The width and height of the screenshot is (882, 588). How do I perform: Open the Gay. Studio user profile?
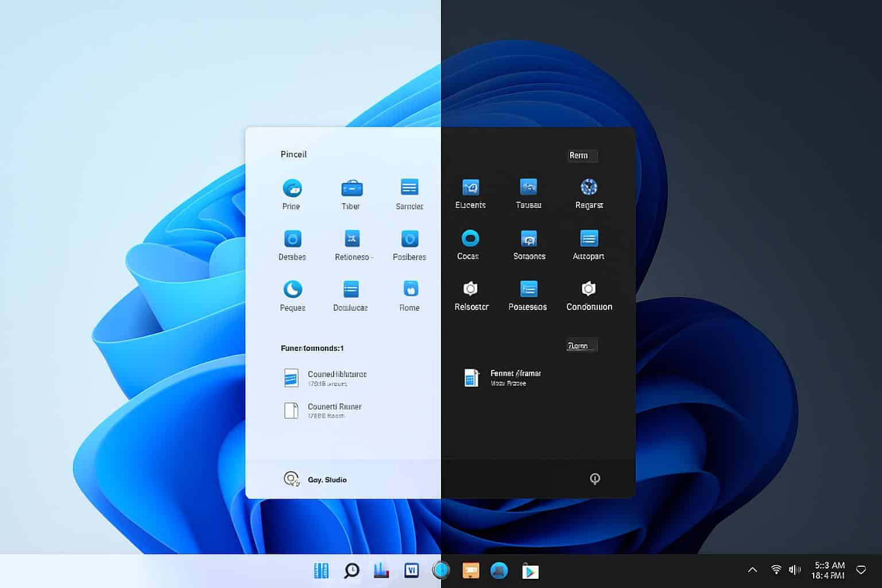tap(315, 479)
